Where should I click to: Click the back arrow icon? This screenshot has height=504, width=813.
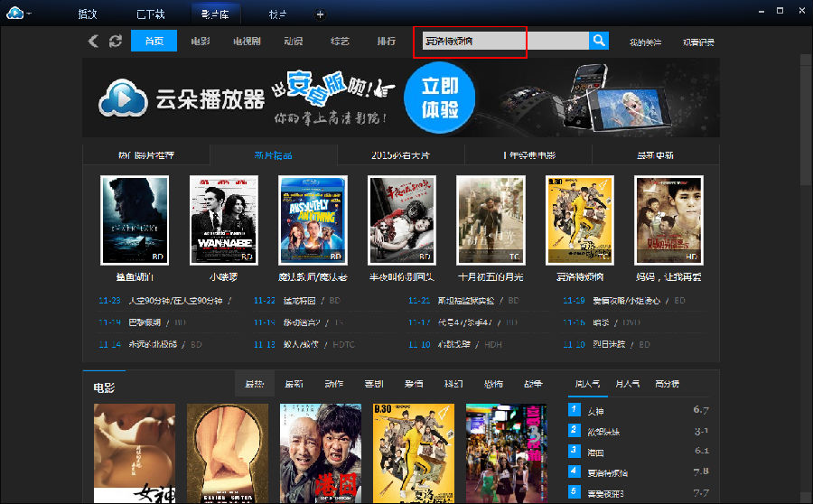tap(93, 42)
